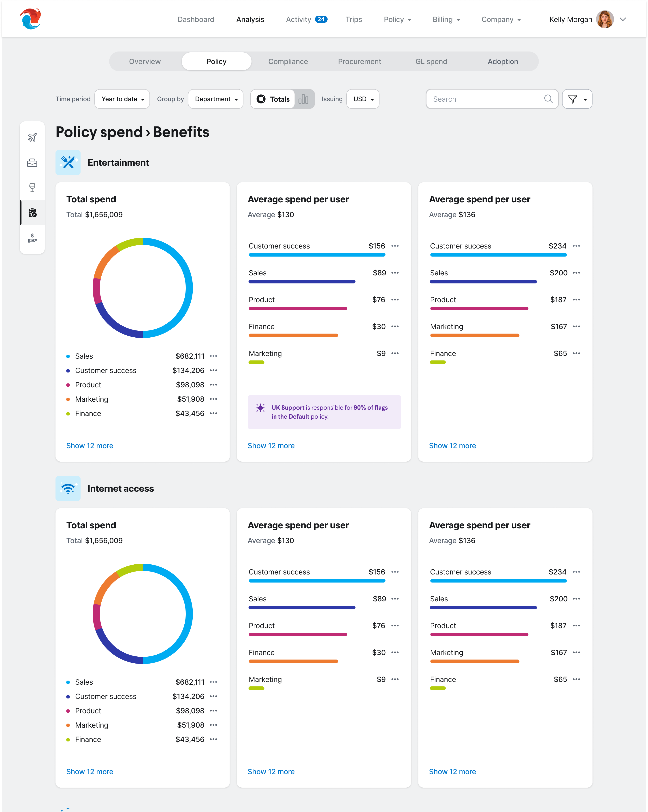Click the Search input field
This screenshot has height=812, width=648.
pos(486,99)
